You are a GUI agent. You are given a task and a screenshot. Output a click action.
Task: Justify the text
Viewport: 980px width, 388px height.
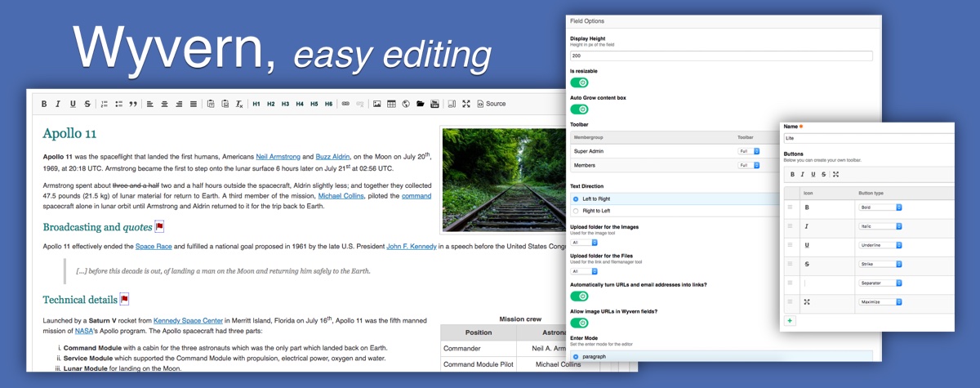[x=194, y=104]
